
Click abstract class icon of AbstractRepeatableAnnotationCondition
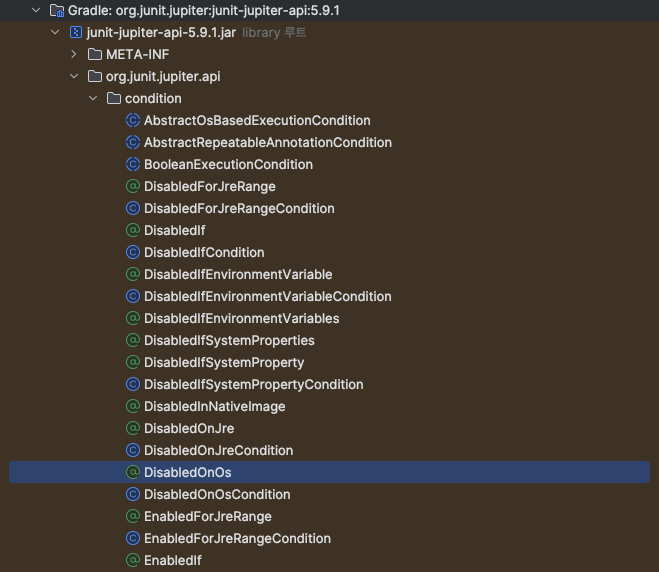click(x=133, y=142)
